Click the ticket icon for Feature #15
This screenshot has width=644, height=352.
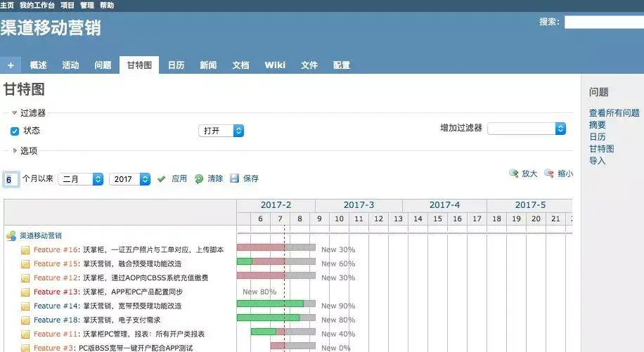pyautogui.click(x=25, y=263)
